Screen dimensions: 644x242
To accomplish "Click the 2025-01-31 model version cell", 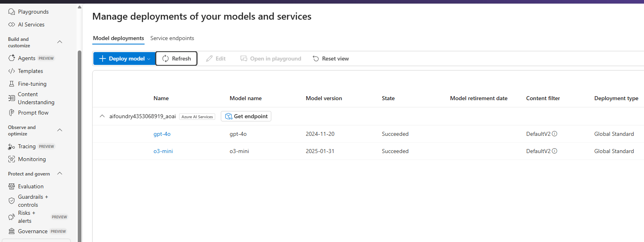I will [320, 151].
